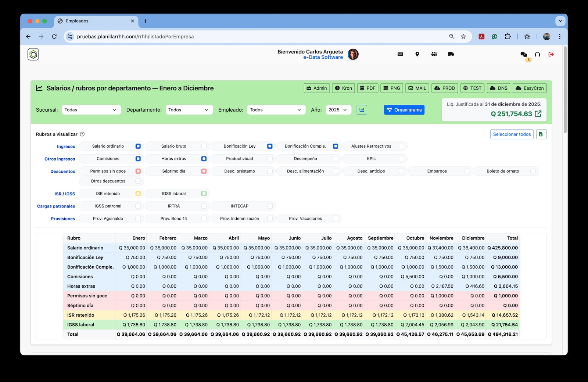The image size is (588, 382).
Task: Open a new browser tab
Action: 146,21
